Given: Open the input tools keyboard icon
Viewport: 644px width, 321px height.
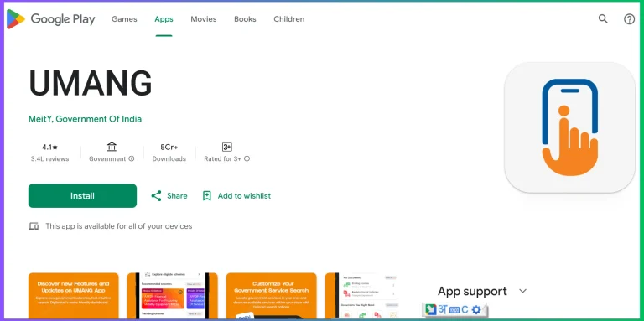Looking at the screenshot, I should (454, 310).
